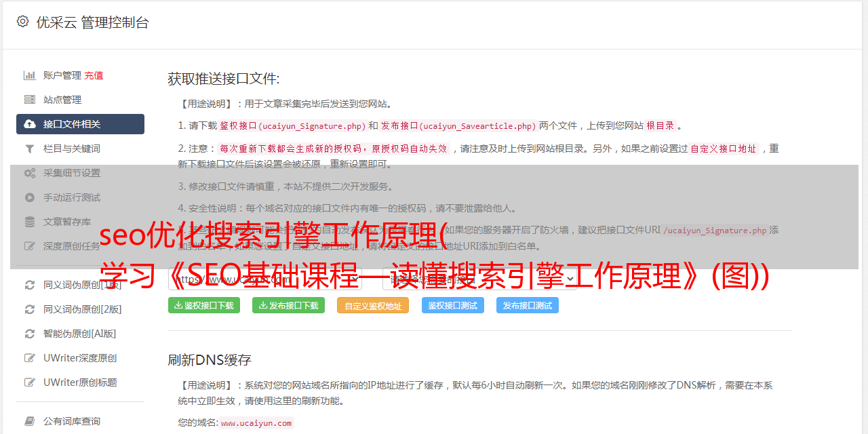The image size is (868, 434).
Task: Click the www.ucaiyun.com domain text
Action: 256,422
